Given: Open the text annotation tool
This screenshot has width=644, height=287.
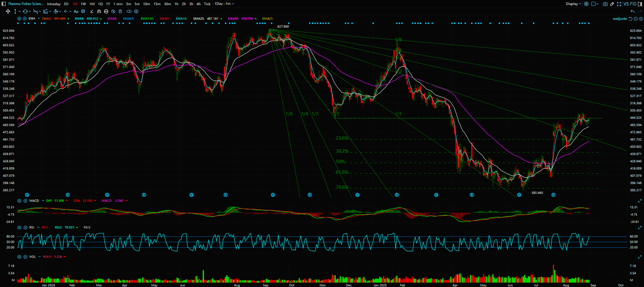Looking at the screenshot, I should pos(76,12).
